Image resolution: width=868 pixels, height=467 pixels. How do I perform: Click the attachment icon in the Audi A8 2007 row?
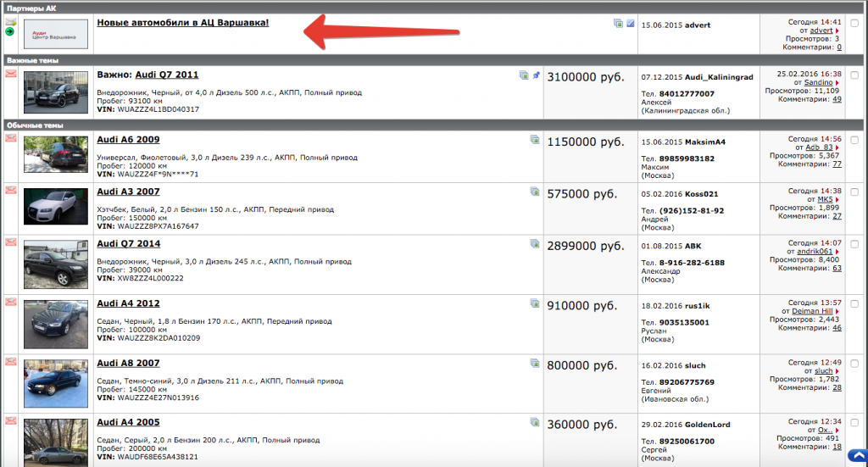[535, 364]
